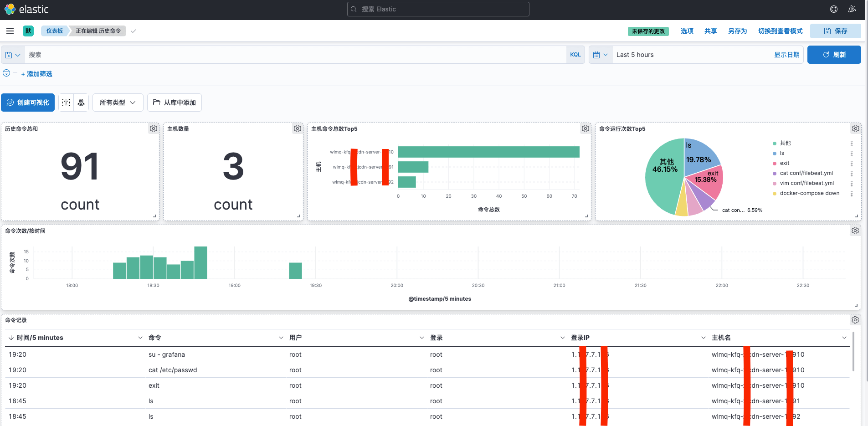Open the date quick menu calendar dropdown
Image resolution: width=868 pixels, height=426 pixels.
tap(600, 55)
